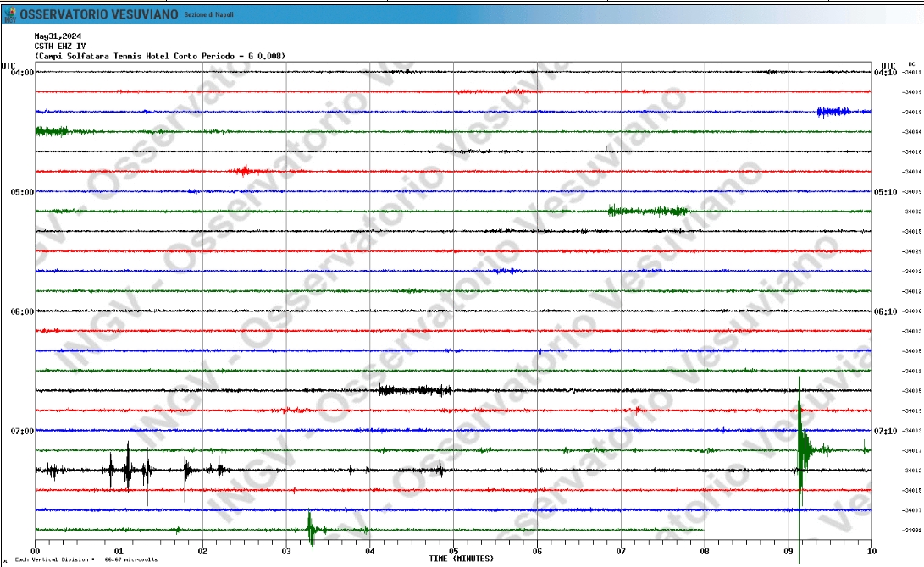Click the 'Sezione di Napoli' subtitle
The image size is (924, 567).
(208, 14)
